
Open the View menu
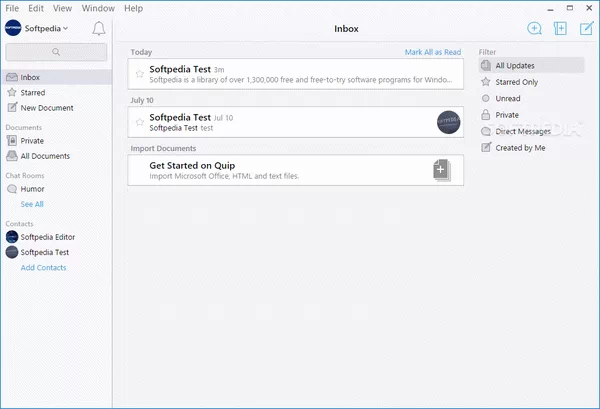pos(63,8)
